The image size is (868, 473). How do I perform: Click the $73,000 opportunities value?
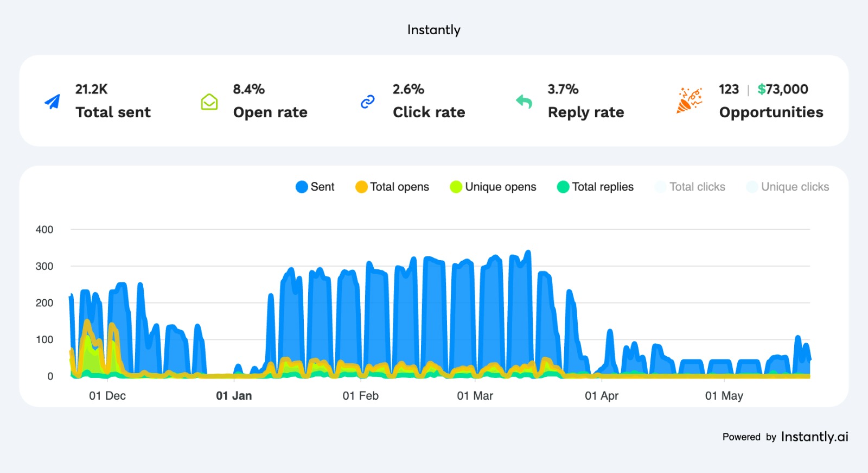click(783, 89)
